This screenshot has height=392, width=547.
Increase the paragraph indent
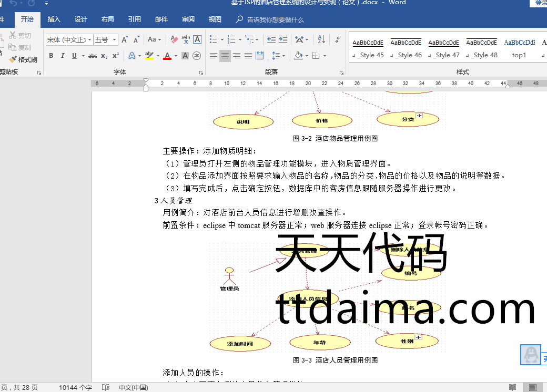[283, 39]
